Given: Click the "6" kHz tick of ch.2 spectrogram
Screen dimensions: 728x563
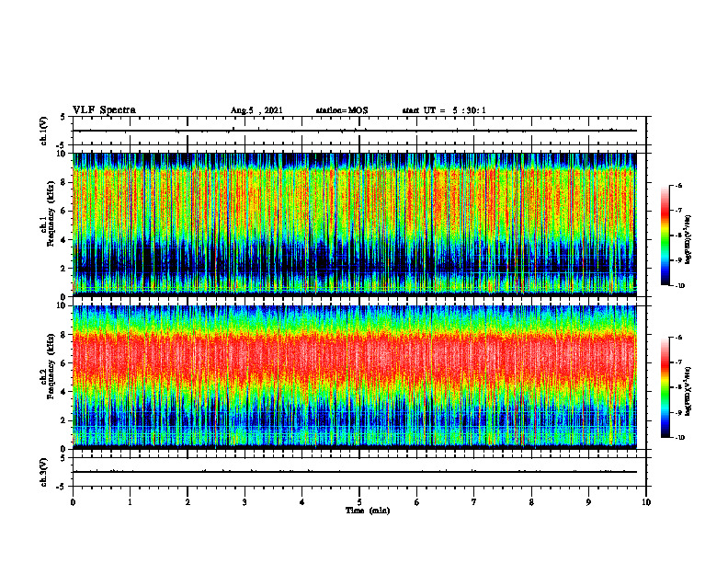Looking at the screenshot, I should [63, 363].
